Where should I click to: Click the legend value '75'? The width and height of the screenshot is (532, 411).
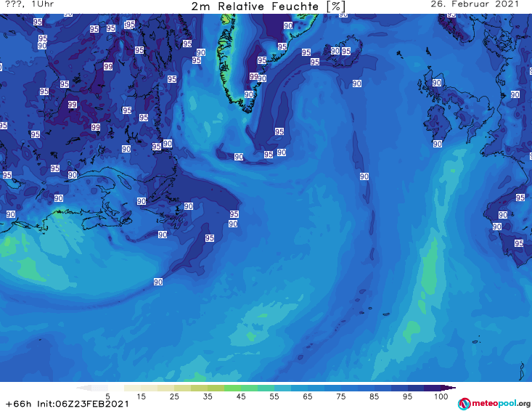point(340,396)
